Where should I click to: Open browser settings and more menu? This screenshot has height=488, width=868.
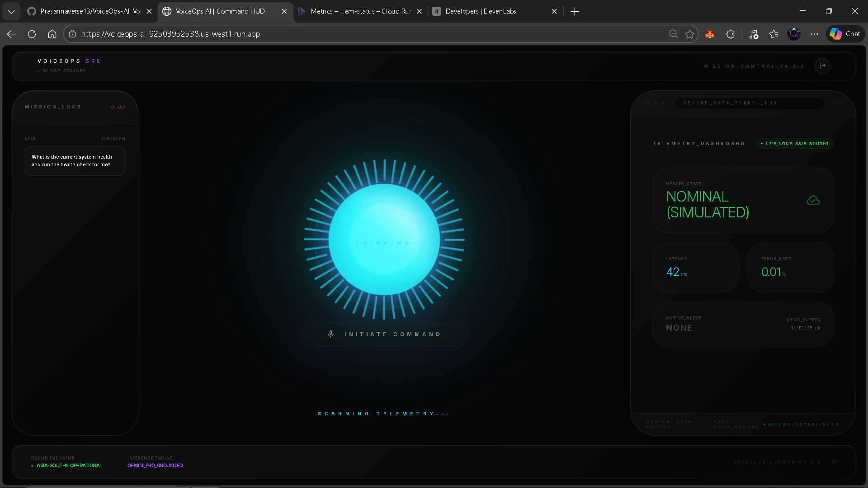coord(814,34)
